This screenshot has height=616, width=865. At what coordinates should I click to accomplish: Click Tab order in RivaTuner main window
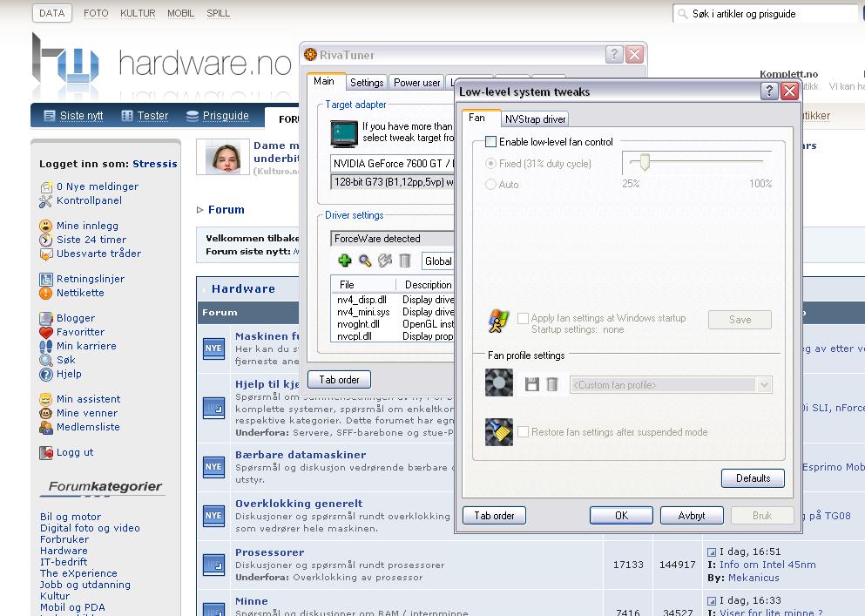pos(339,379)
